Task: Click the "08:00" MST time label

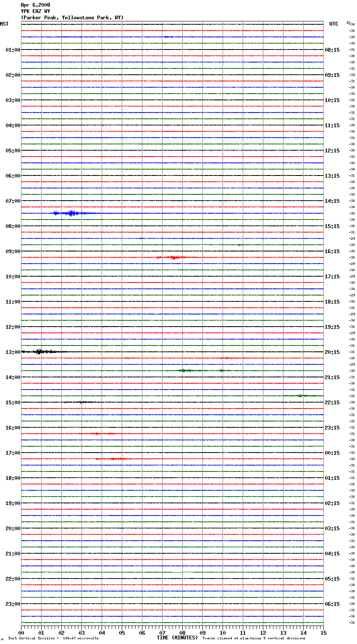Action: coord(13,226)
